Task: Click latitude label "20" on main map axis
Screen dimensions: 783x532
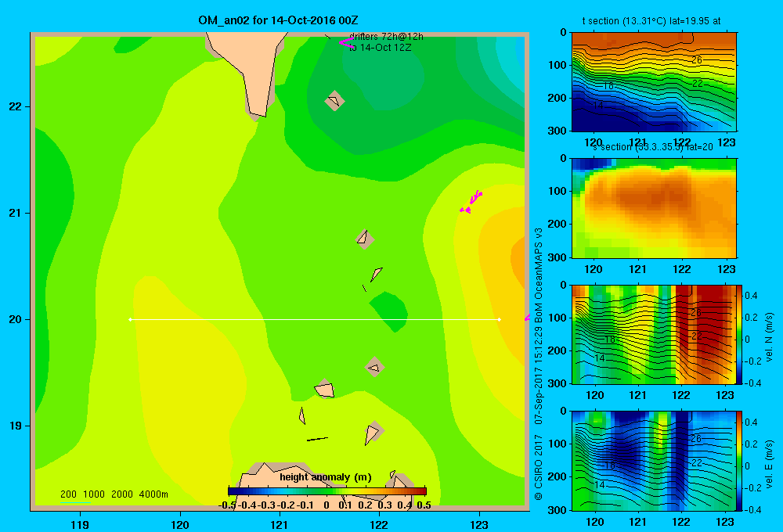Action: pyautogui.click(x=15, y=319)
